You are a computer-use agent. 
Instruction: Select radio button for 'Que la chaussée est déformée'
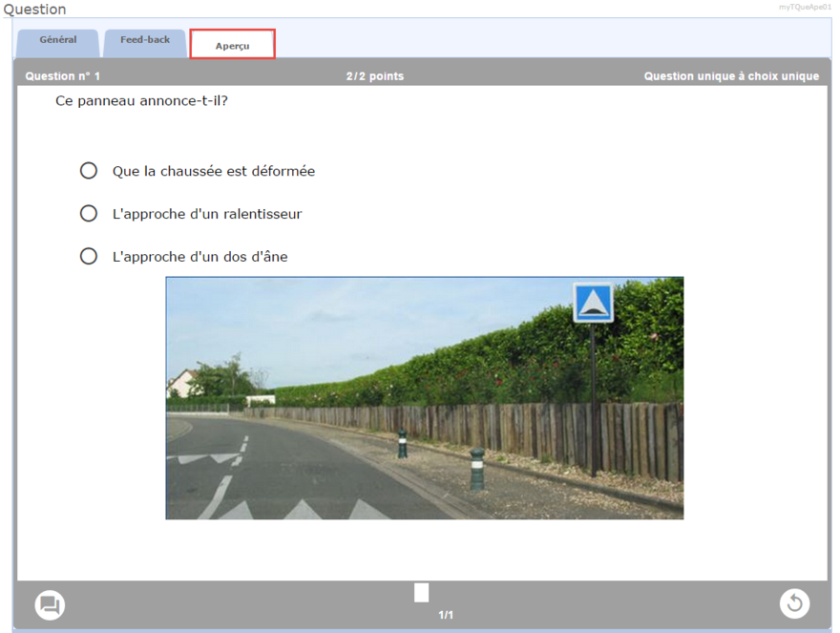tap(89, 171)
